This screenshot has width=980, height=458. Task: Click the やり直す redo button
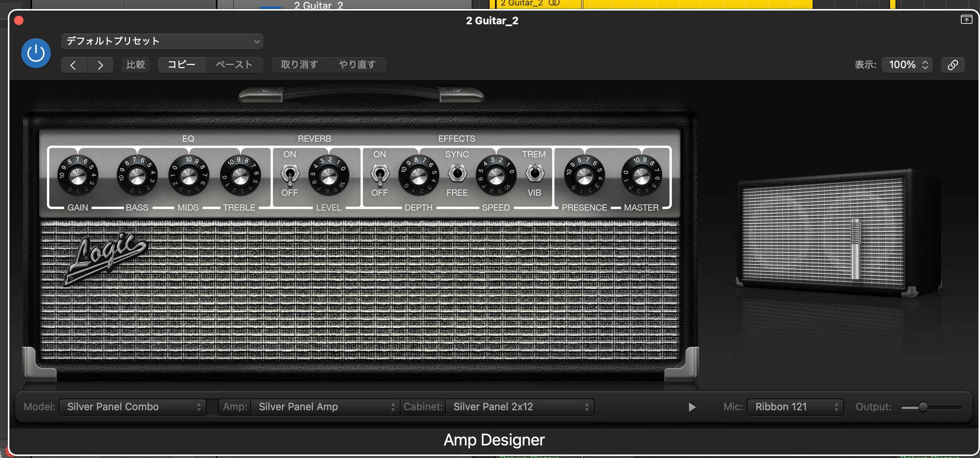pyautogui.click(x=357, y=65)
